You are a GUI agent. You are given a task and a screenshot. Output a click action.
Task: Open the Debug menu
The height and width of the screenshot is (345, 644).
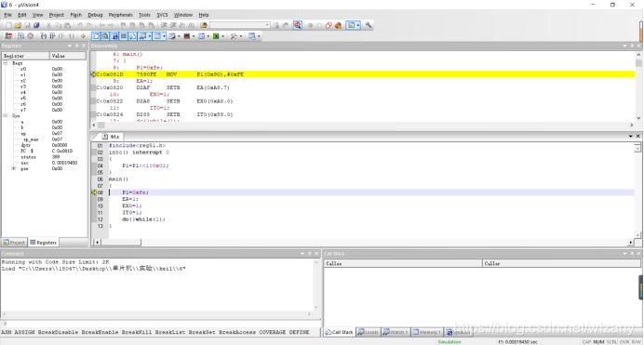pyautogui.click(x=95, y=15)
